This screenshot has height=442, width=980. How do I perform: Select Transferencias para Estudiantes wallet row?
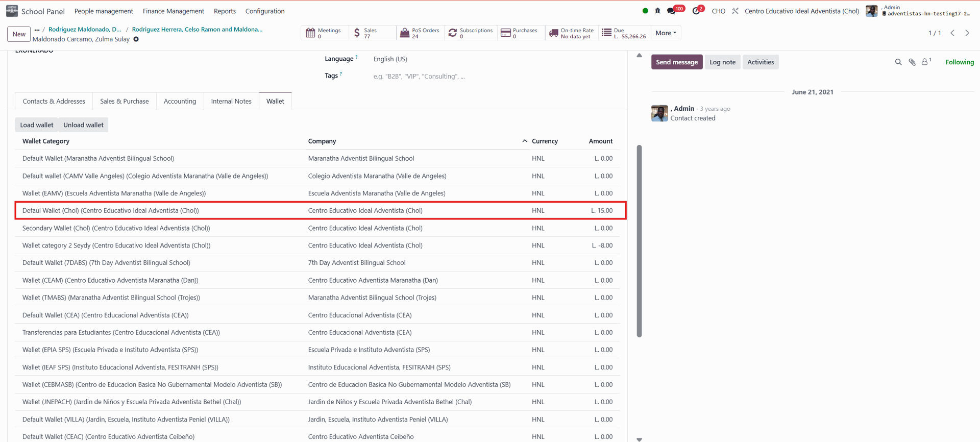317,332
